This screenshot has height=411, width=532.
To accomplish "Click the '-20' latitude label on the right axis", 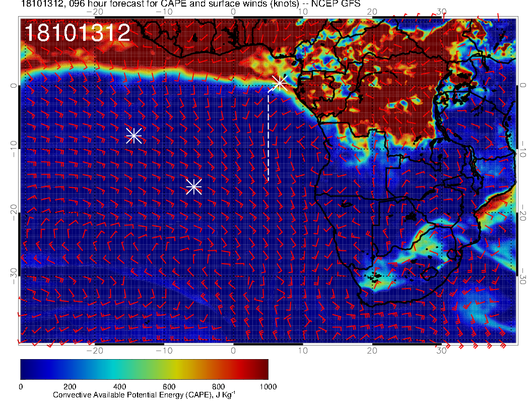I will click(523, 212).
